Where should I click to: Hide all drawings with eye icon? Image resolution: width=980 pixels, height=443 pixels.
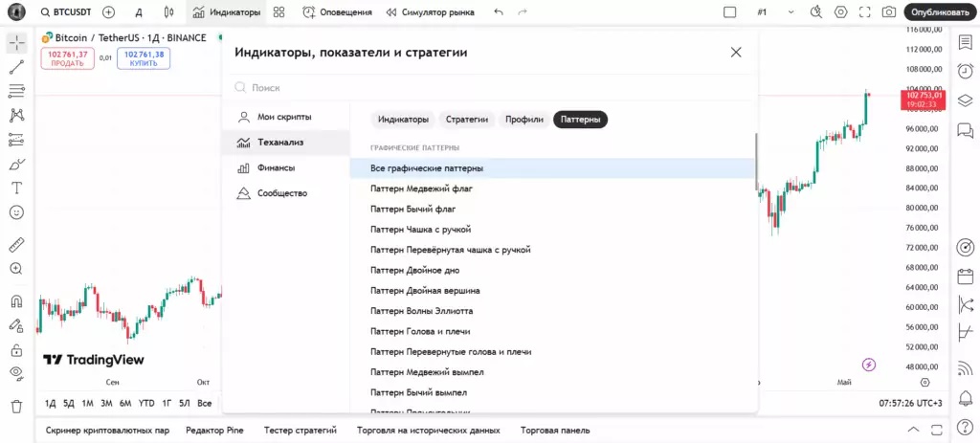click(x=17, y=374)
